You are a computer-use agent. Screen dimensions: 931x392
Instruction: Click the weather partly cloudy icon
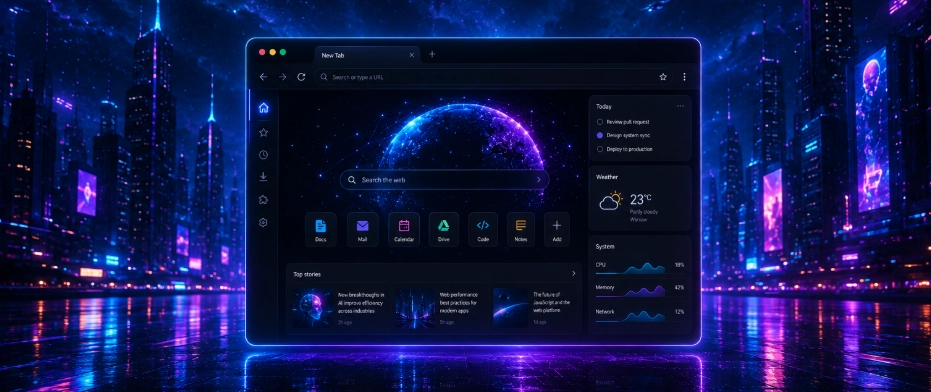611,200
